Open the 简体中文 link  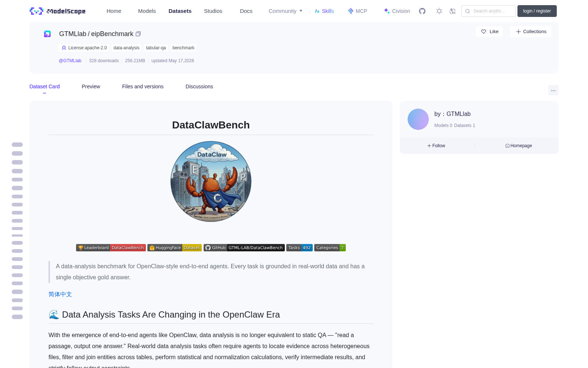click(60, 294)
